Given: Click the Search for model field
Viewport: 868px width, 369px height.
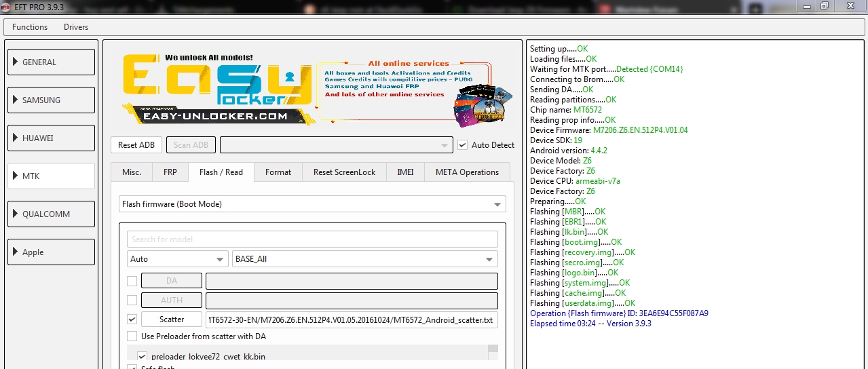Looking at the screenshot, I should [x=312, y=239].
